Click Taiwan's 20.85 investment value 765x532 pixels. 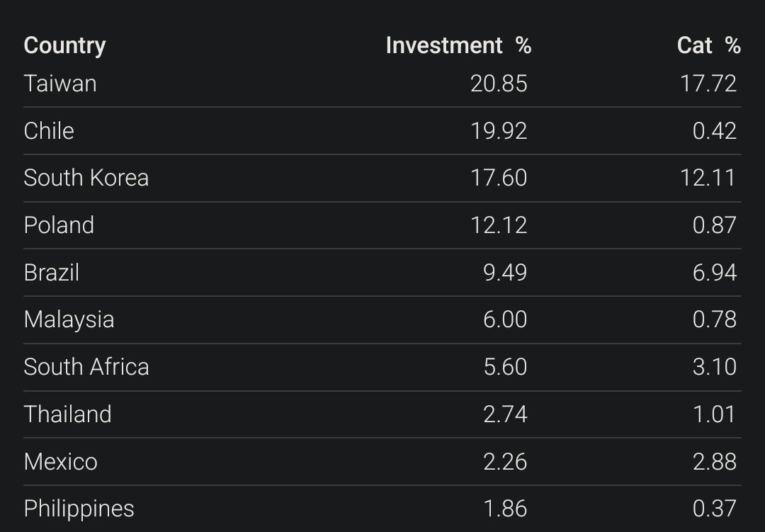click(499, 84)
